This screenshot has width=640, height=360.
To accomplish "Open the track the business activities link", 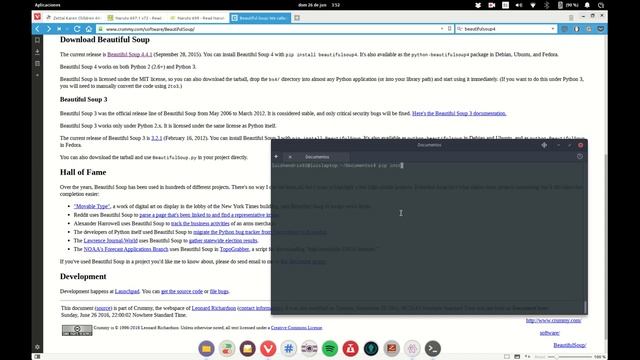I will (200, 224).
